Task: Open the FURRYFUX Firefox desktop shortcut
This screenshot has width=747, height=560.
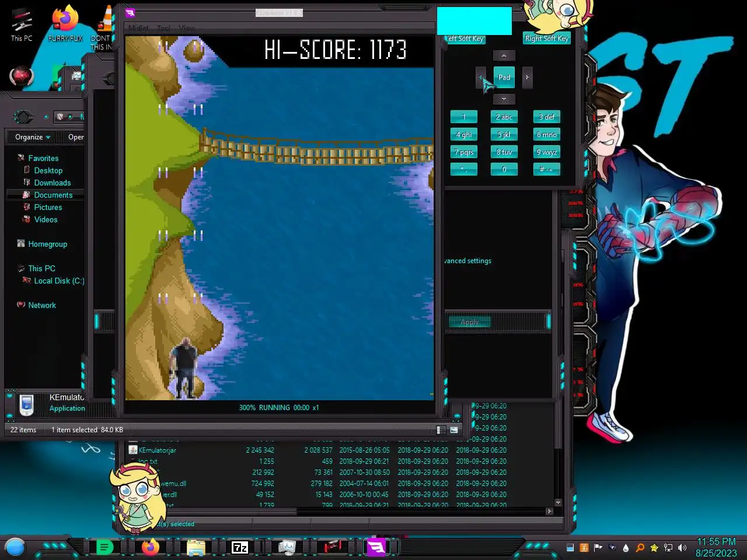Action: (x=65, y=24)
